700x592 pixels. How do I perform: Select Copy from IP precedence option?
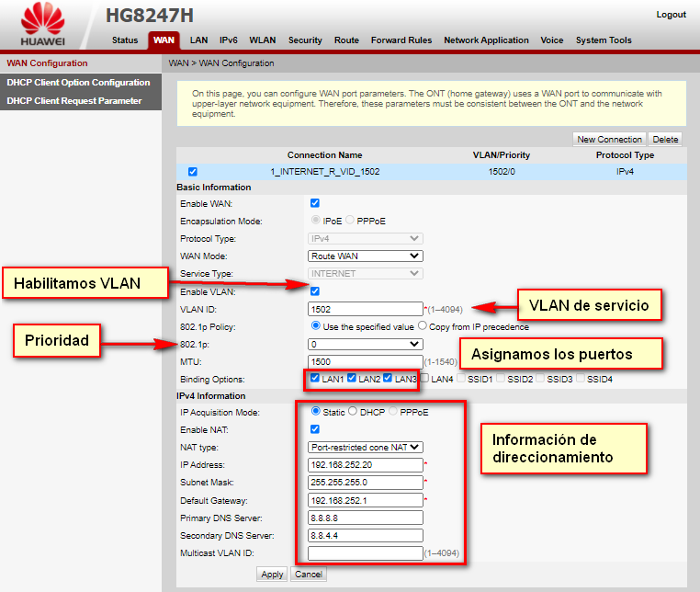coord(423,326)
